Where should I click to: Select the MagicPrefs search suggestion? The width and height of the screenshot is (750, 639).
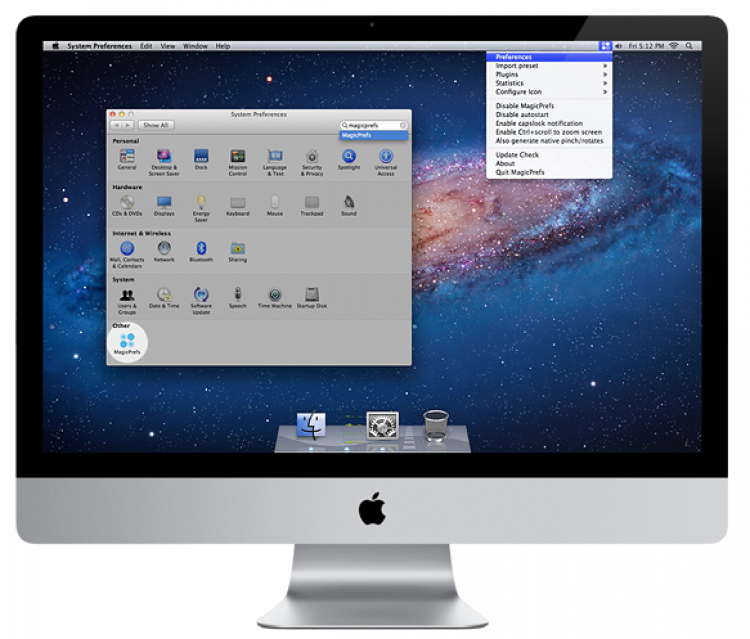(374, 135)
